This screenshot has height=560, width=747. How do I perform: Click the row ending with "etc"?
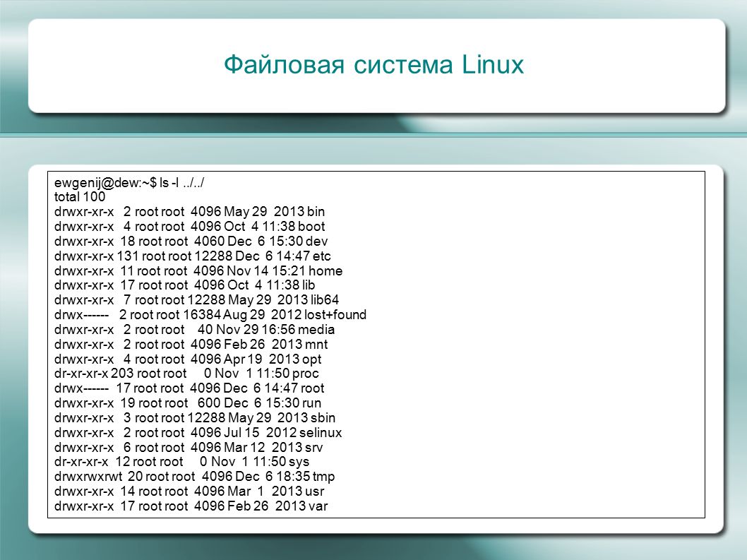193,256
